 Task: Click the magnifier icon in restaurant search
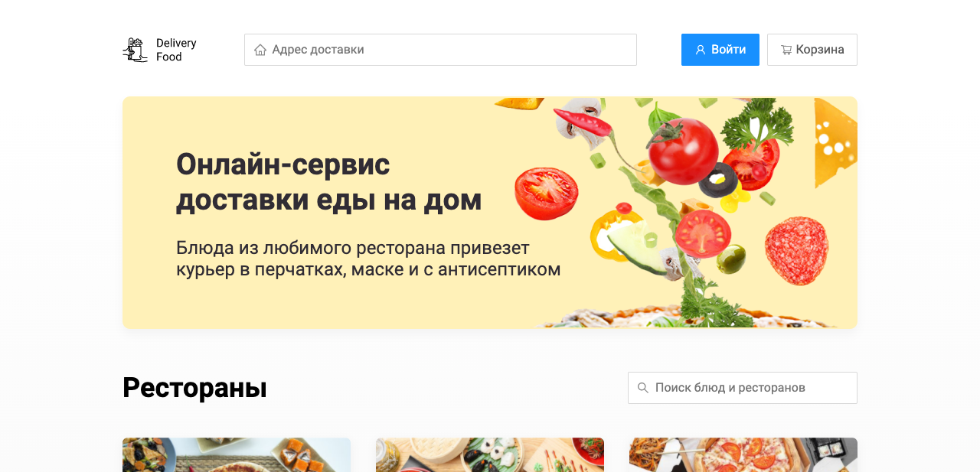click(x=643, y=388)
